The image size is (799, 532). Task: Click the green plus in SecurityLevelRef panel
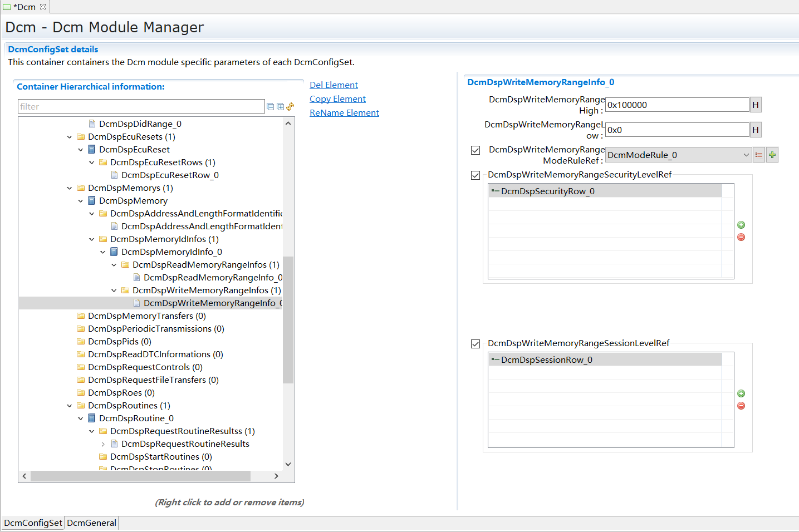[x=741, y=225]
